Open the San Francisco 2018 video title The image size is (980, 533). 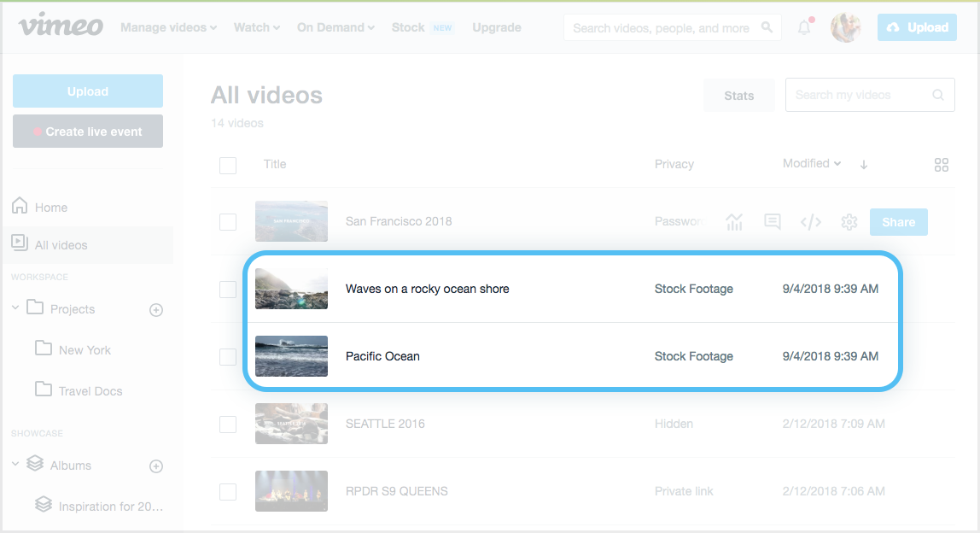[399, 221]
